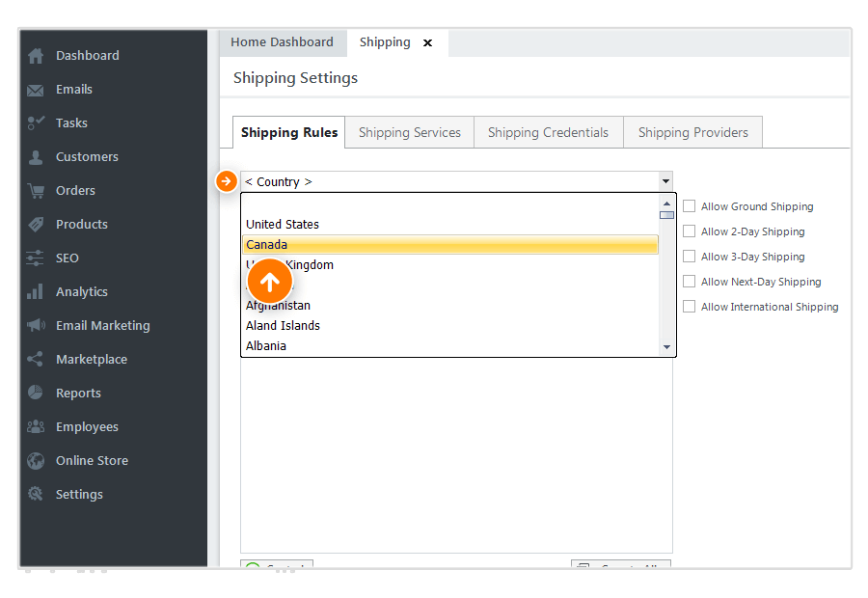Open the Marketplace section
This screenshot has height=598, width=868.
click(92, 360)
